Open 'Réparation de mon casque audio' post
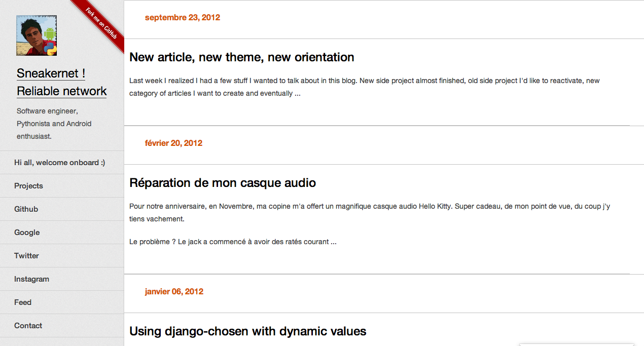This screenshot has width=644, height=346. pyautogui.click(x=222, y=183)
